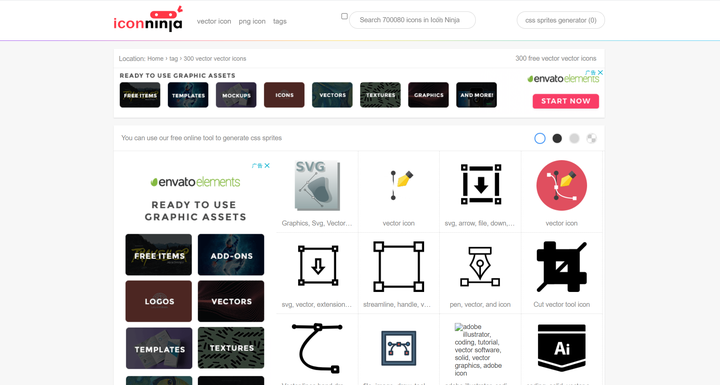Open the TEMPLATES banner thumbnail
The image size is (720, 385).
(x=188, y=95)
